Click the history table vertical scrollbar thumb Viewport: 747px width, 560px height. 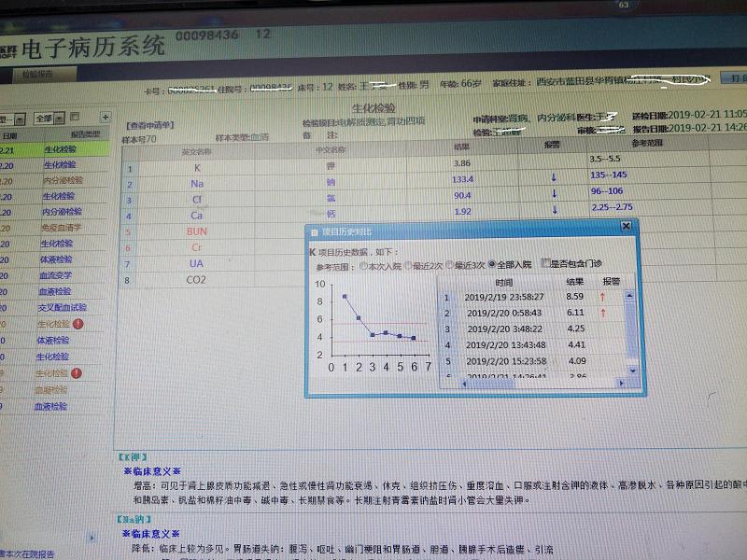632,329
